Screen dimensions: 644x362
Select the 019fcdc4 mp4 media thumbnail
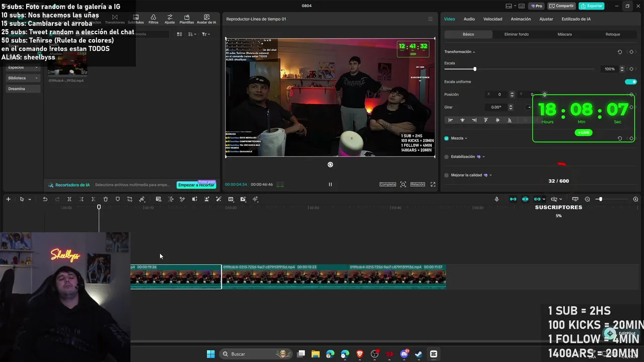tap(67, 64)
